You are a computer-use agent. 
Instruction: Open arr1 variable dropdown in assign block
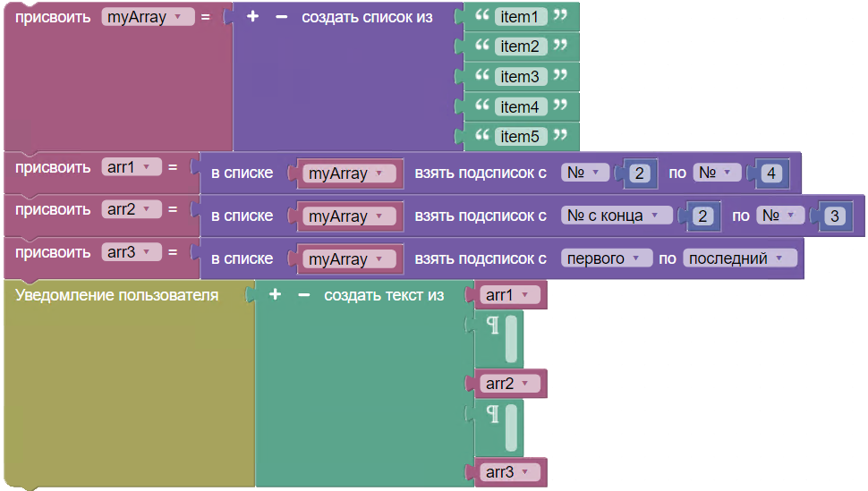point(132,166)
